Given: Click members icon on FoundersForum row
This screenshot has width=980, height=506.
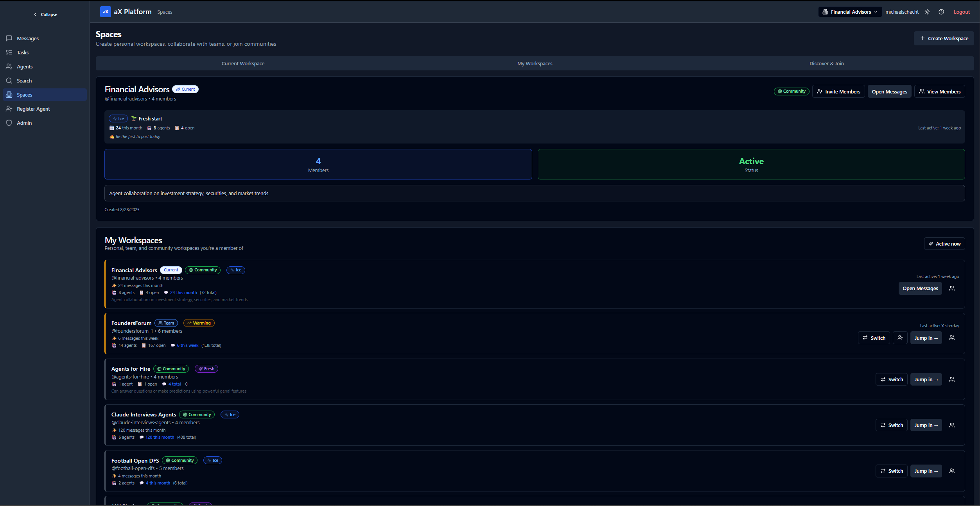Looking at the screenshot, I should (952, 338).
